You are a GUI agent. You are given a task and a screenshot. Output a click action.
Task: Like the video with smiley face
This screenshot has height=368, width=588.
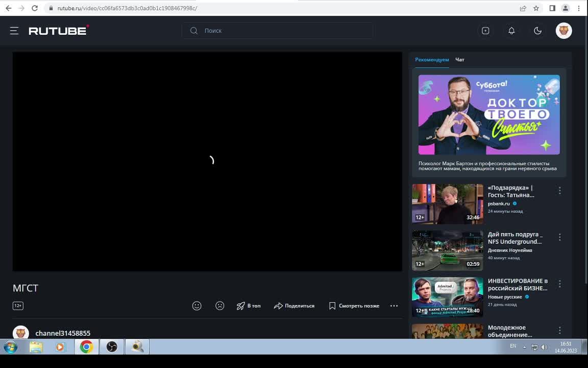tap(197, 306)
